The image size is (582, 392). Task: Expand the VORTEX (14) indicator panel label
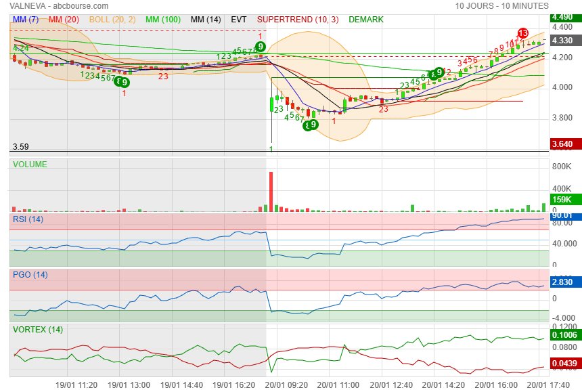[39, 330]
